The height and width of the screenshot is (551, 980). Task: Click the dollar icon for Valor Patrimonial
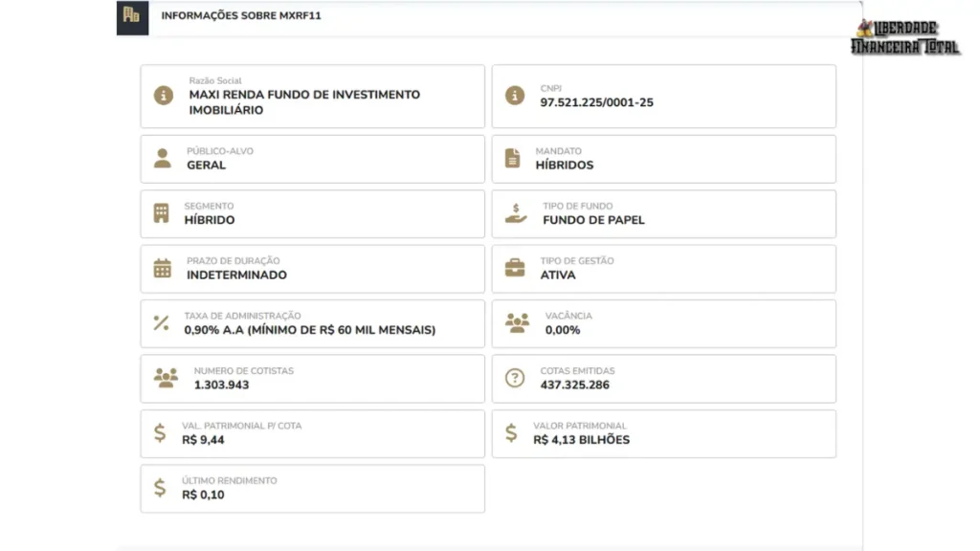(511, 433)
